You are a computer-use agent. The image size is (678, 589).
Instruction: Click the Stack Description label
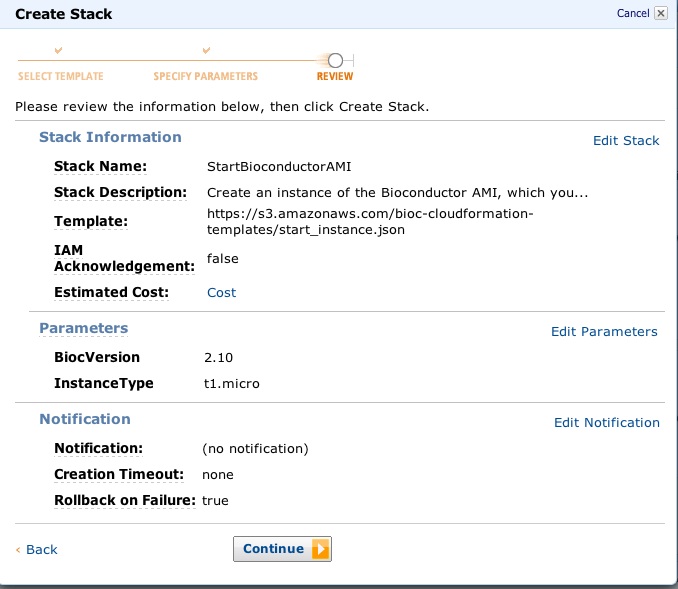coord(120,192)
